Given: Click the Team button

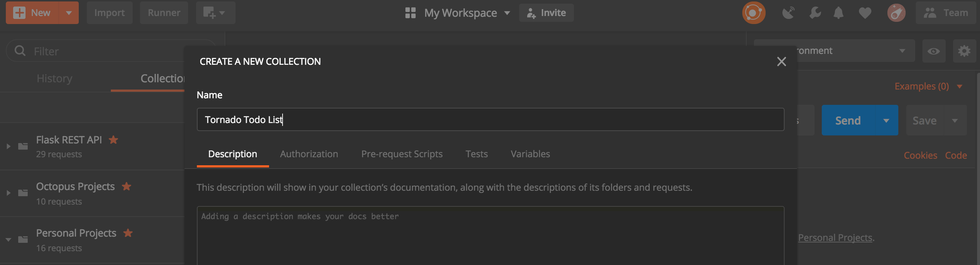Looking at the screenshot, I should pos(946,13).
